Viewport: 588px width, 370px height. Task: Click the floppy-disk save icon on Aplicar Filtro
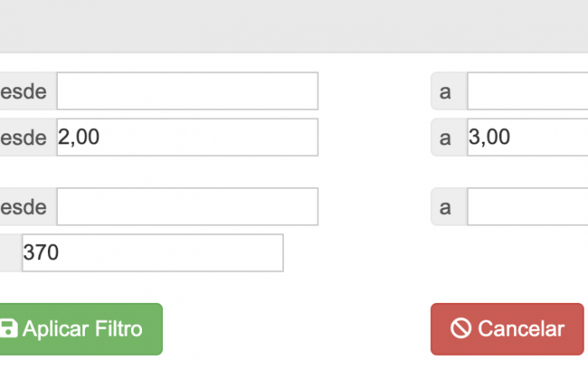8,329
